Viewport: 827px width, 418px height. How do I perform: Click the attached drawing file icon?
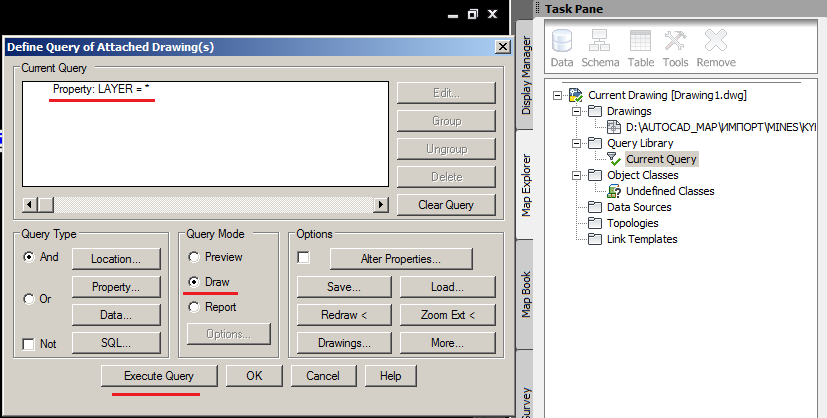pyautogui.click(x=613, y=127)
